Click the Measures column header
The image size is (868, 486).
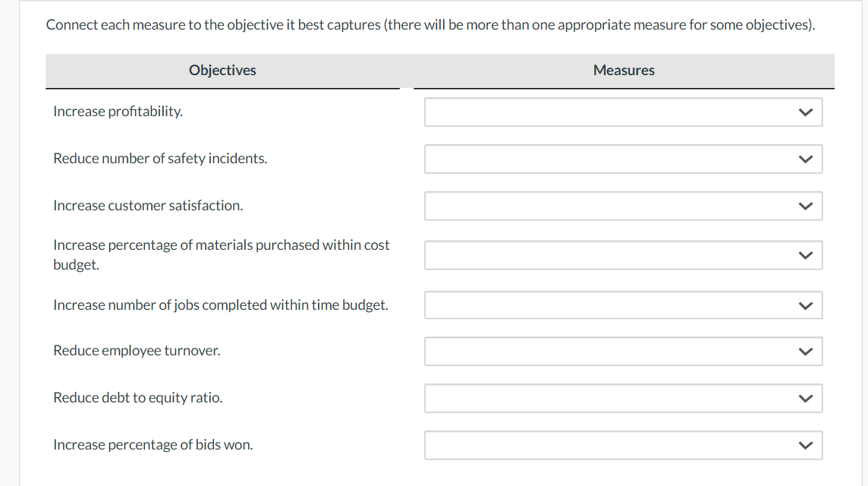pos(624,71)
